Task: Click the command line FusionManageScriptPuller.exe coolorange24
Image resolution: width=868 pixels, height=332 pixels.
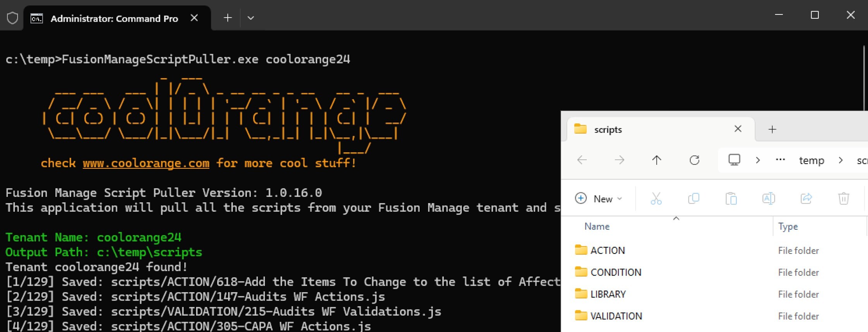Action: coord(178,59)
